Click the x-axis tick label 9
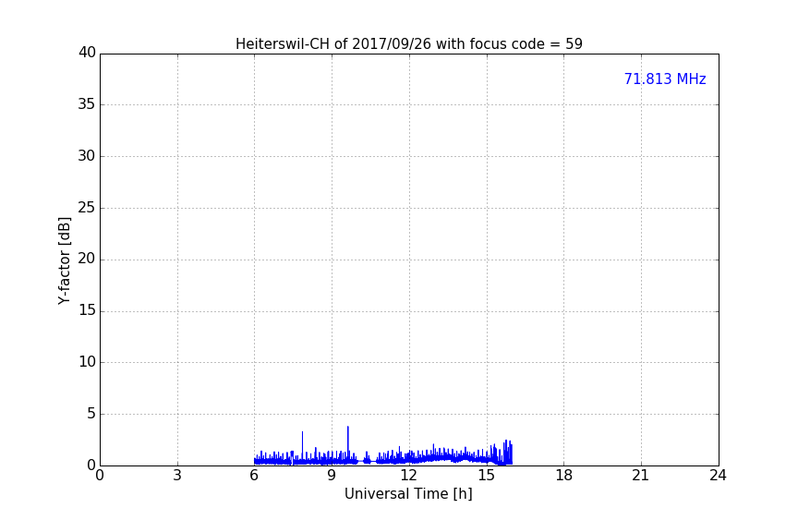 (x=332, y=476)
